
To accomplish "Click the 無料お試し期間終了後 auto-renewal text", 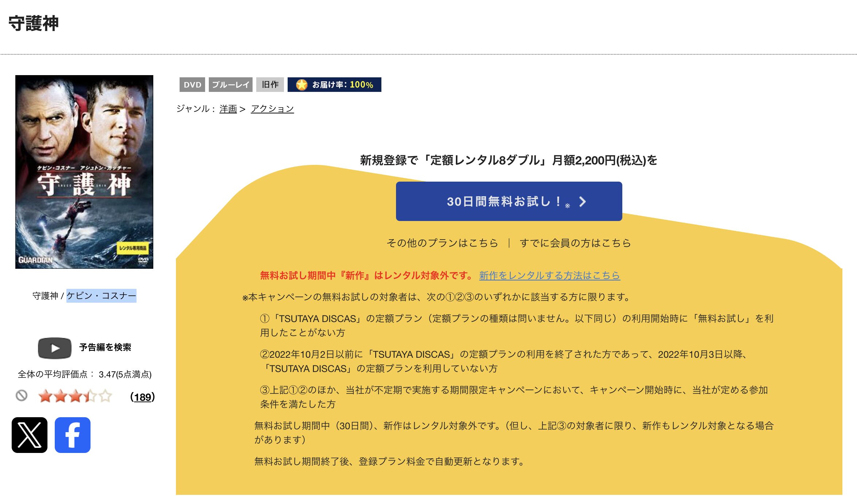I will [x=389, y=461].
